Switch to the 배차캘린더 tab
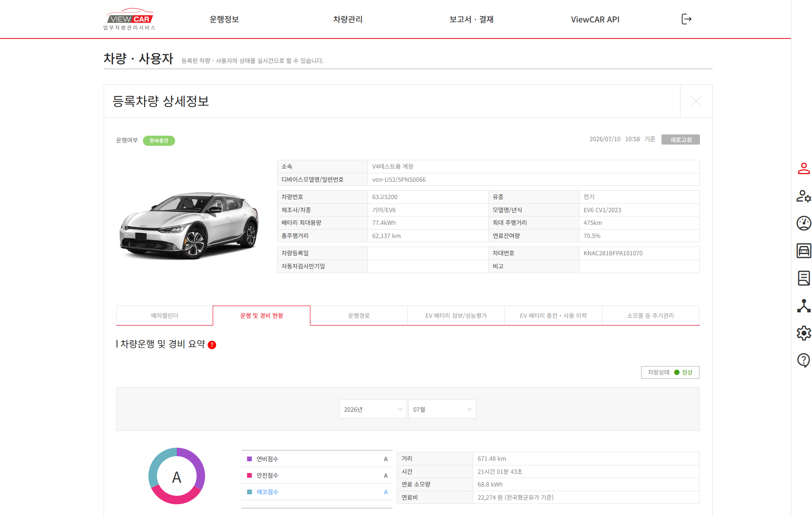The height and width of the screenshot is (517, 812). [x=165, y=316]
